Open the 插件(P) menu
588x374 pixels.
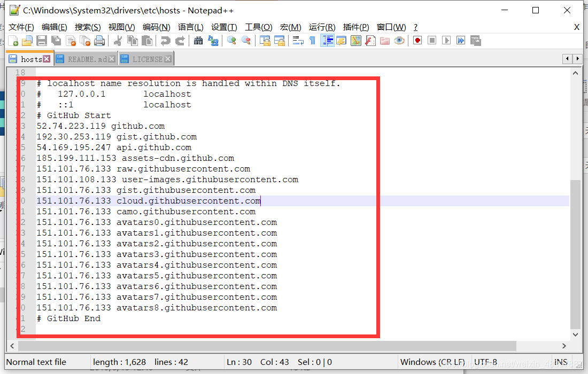click(x=356, y=27)
